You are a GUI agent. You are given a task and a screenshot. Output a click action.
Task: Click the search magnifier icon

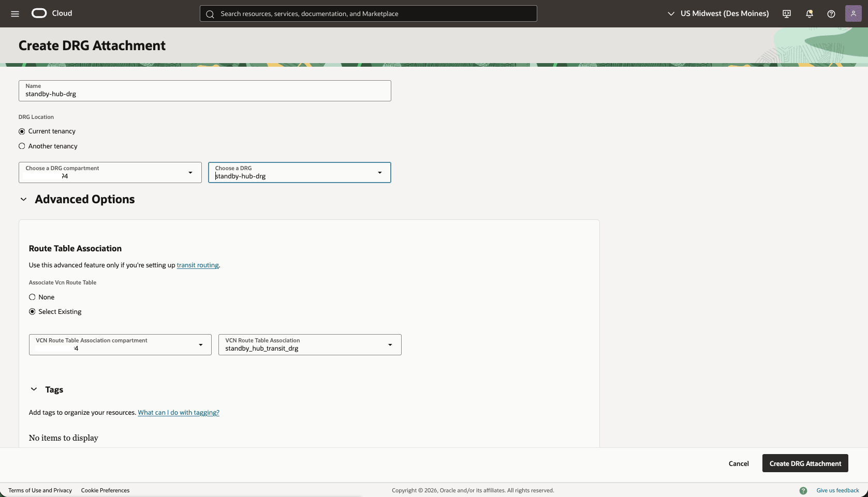click(x=210, y=14)
